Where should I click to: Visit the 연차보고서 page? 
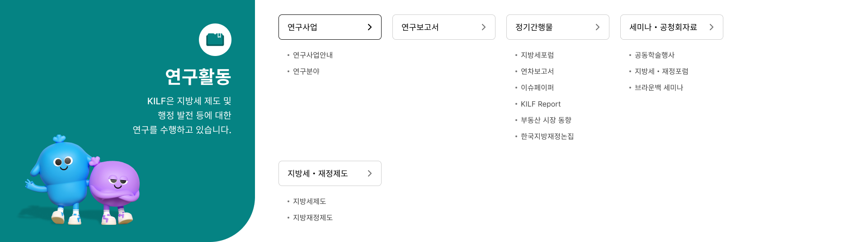click(x=537, y=71)
